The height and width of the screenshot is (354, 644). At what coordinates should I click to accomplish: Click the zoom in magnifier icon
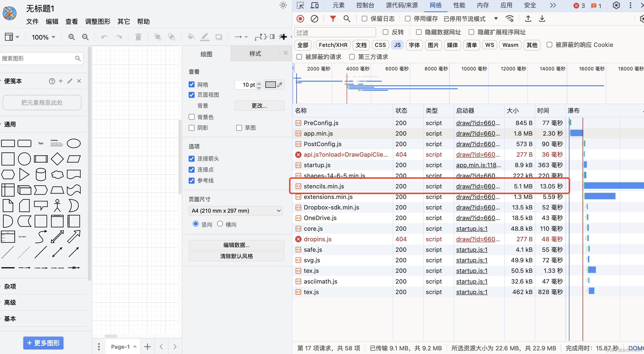coord(71,37)
